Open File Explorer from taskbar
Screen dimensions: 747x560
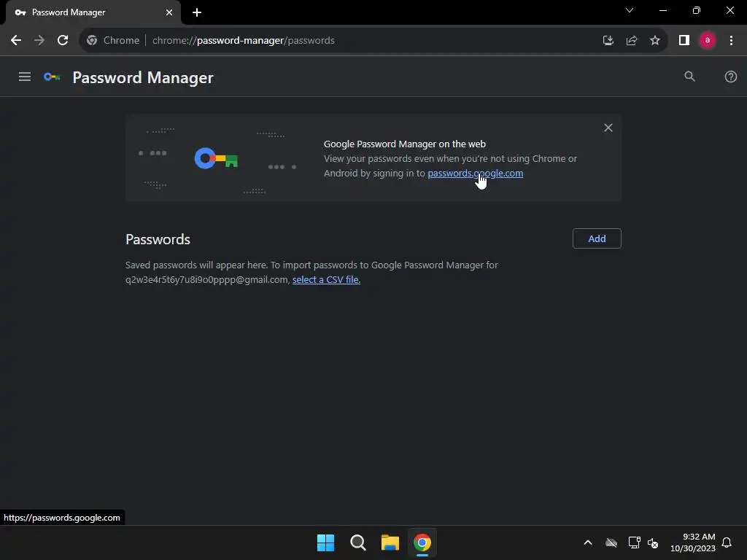coord(390,542)
